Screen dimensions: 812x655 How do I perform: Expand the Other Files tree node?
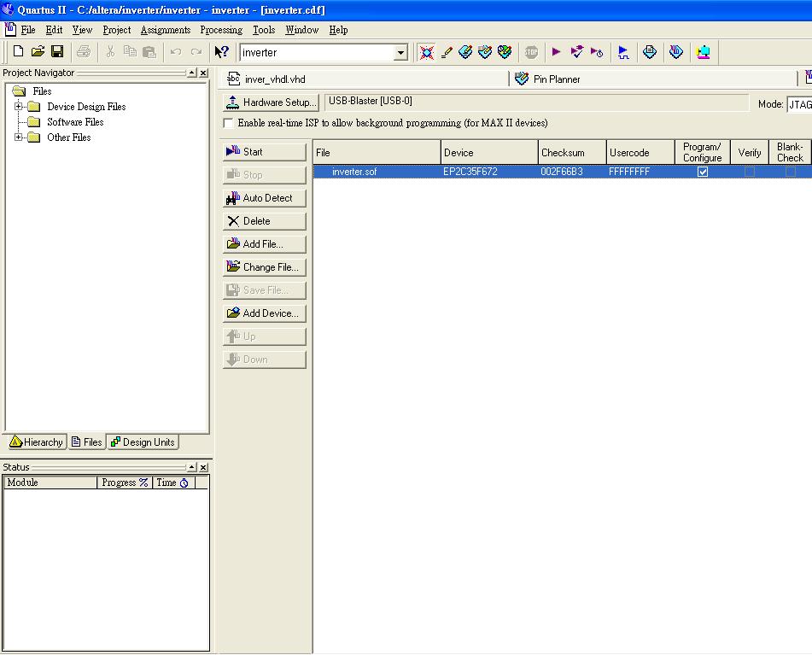(18, 137)
